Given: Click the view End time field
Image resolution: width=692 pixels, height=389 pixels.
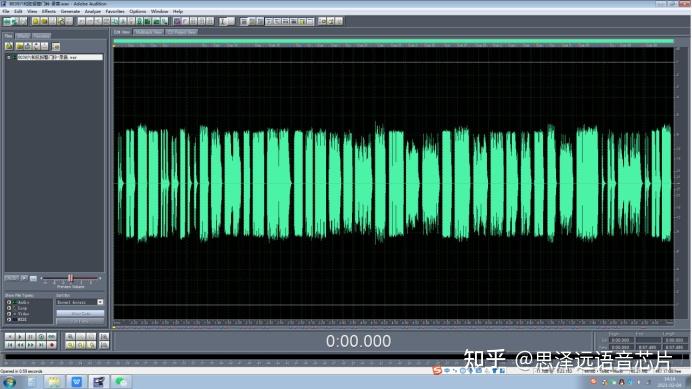Looking at the screenshot, I should tap(648, 347).
